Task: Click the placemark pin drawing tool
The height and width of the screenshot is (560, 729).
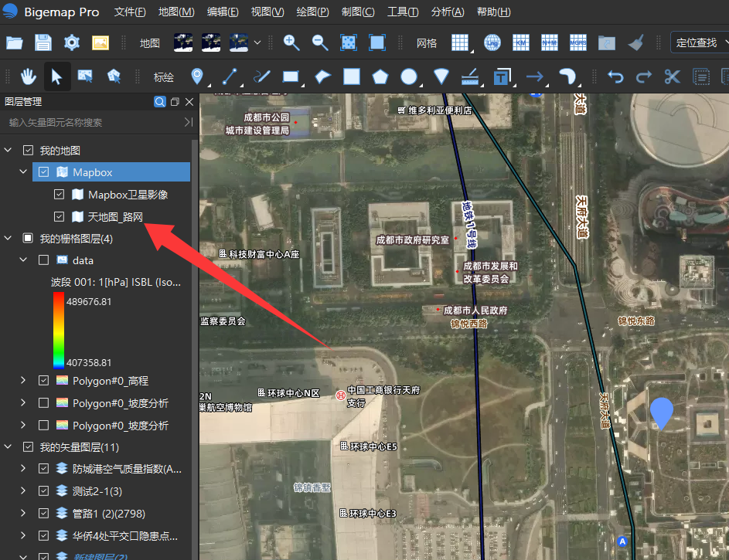Action: (197, 76)
